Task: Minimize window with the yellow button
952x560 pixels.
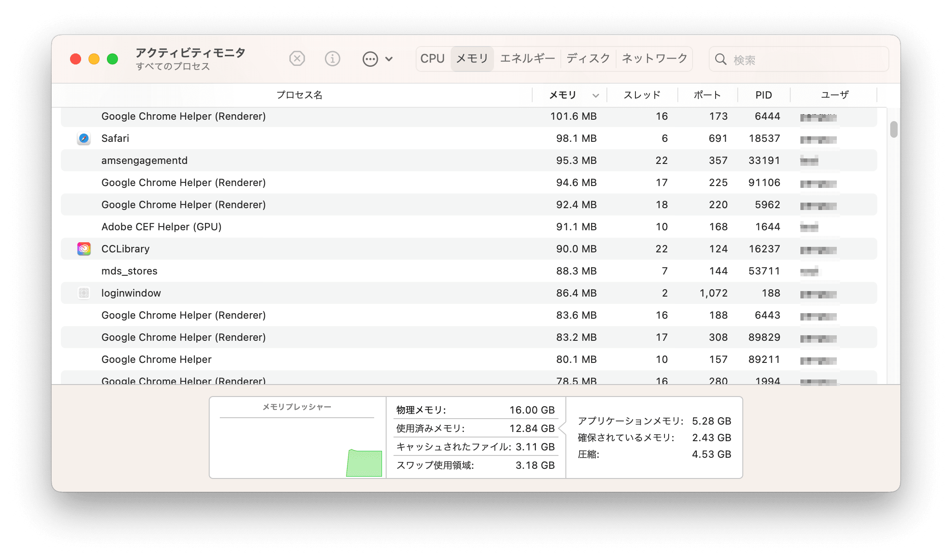Action: [94, 59]
